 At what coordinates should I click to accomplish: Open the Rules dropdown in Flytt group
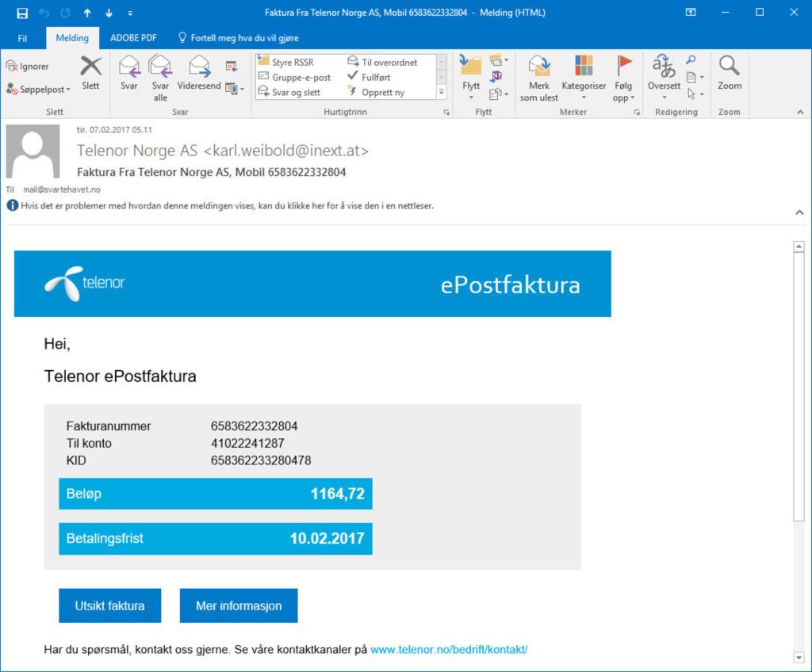click(498, 61)
